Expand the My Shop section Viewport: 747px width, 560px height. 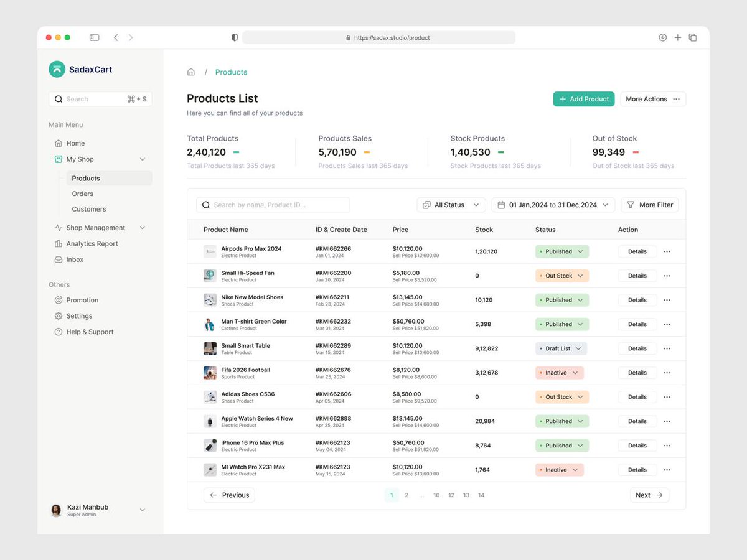(x=143, y=159)
